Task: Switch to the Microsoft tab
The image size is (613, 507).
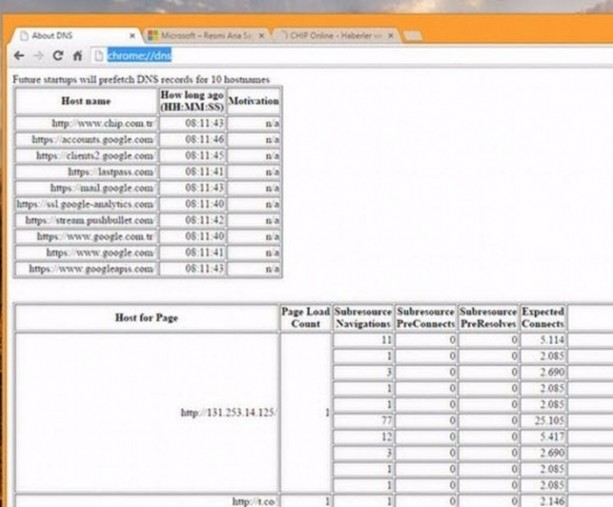Action: 205,35
